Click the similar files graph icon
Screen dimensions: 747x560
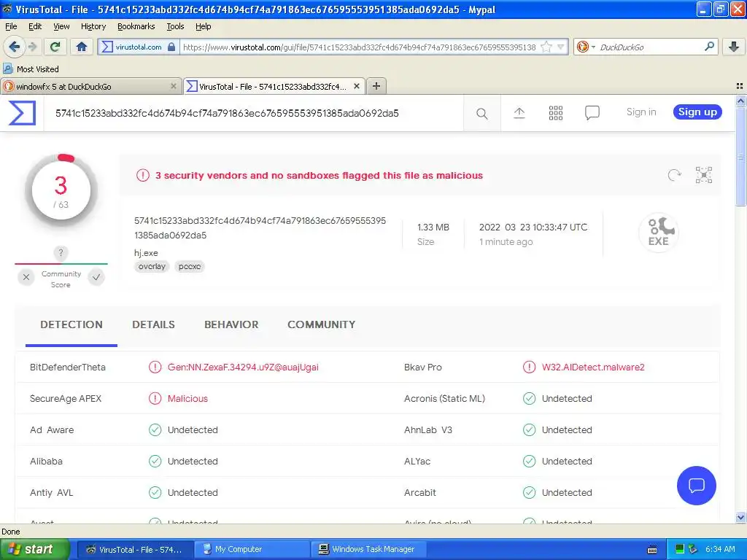[x=704, y=175]
